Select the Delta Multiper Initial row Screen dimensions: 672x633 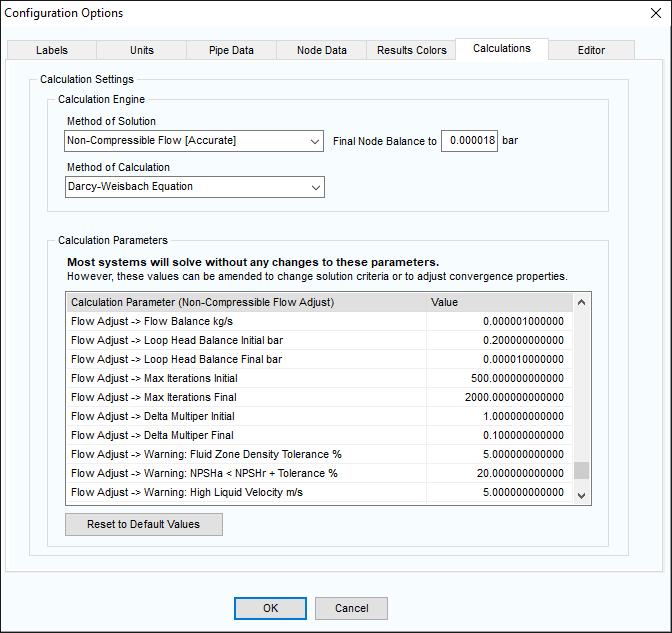click(319, 416)
